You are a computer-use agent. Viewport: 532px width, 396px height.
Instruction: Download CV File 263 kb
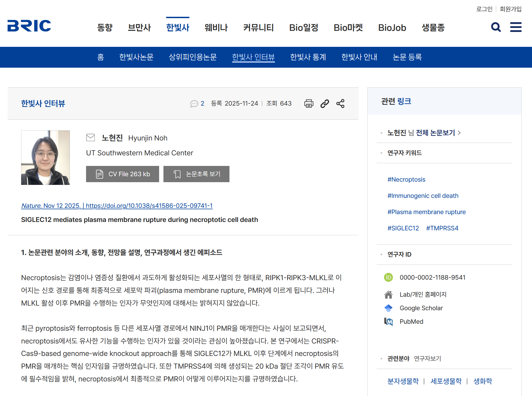[123, 174]
